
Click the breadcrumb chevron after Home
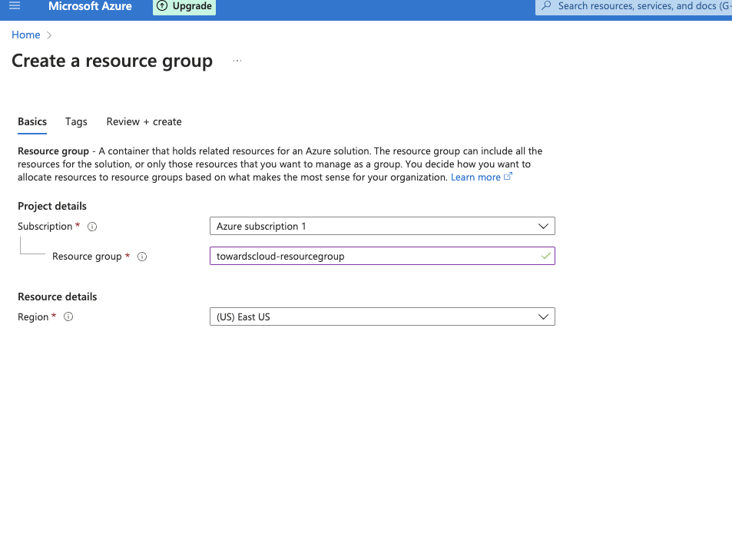click(x=49, y=35)
